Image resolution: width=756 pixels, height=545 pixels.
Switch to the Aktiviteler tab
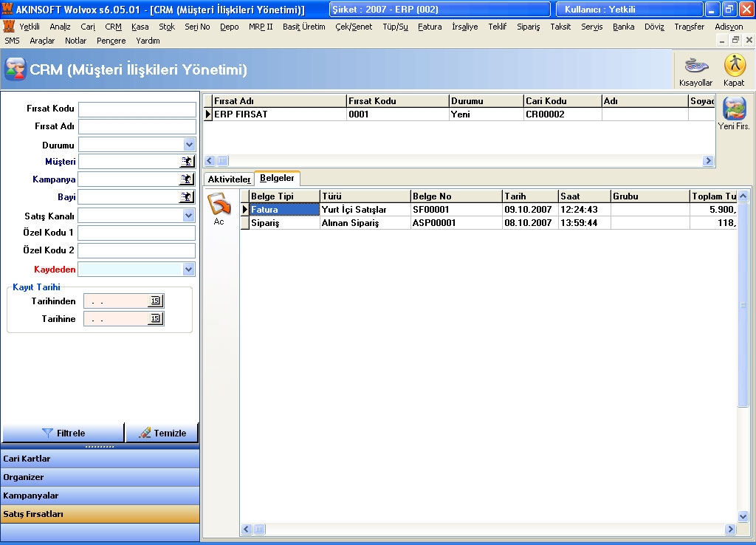coord(229,179)
